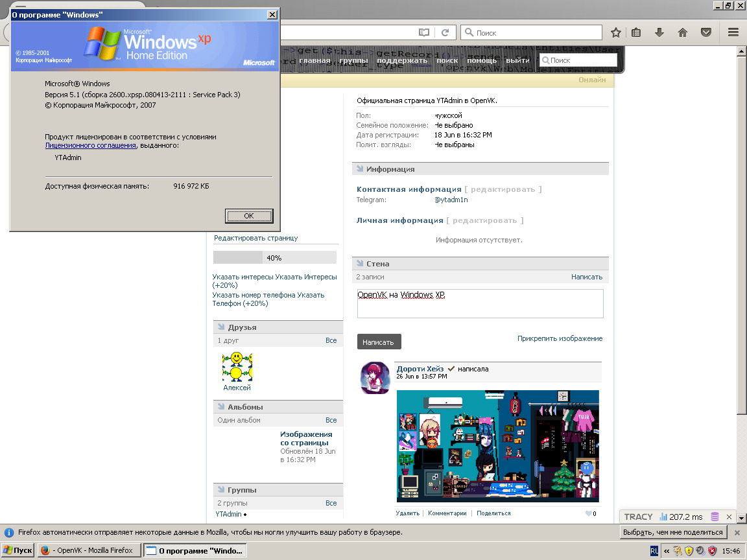Click the 40% profile completion bar
This screenshot has height=560, width=747.
click(274, 257)
